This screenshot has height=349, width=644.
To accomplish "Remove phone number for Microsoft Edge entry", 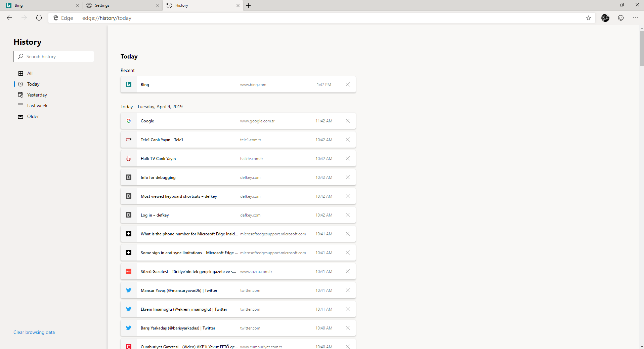I will (x=348, y=234).
